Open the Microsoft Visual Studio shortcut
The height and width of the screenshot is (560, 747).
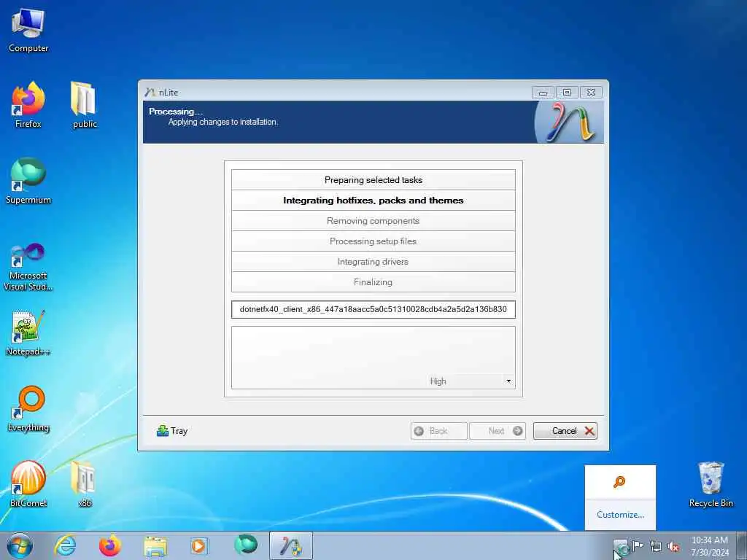click(28, 267)
